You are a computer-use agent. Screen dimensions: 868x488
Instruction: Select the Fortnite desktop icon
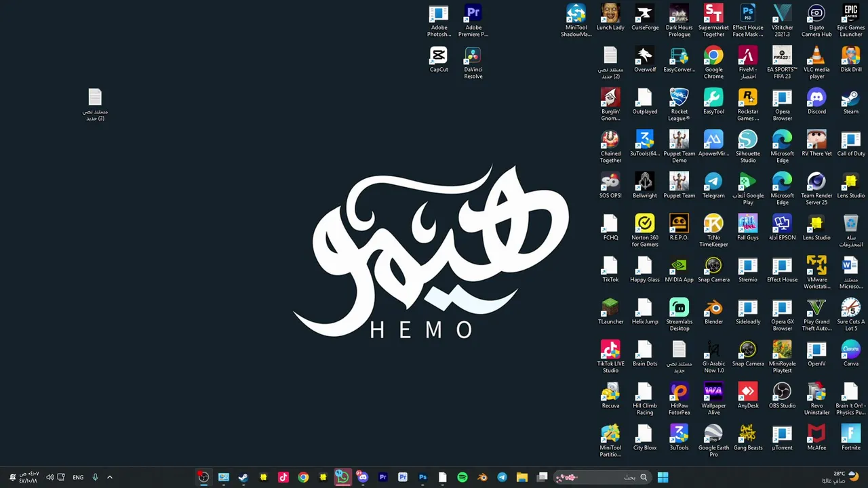(x=851, y=438)
